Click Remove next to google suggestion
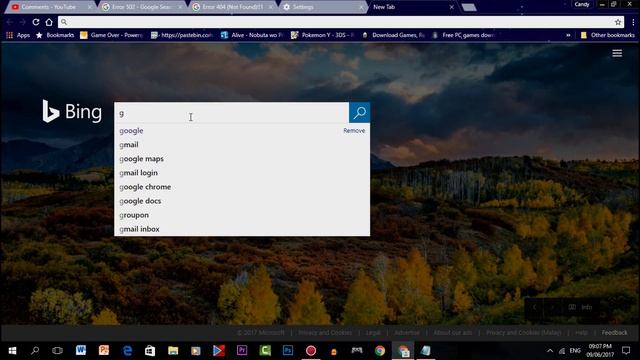Viewport: 640px width, 360px height. click(x=354, y=131)
